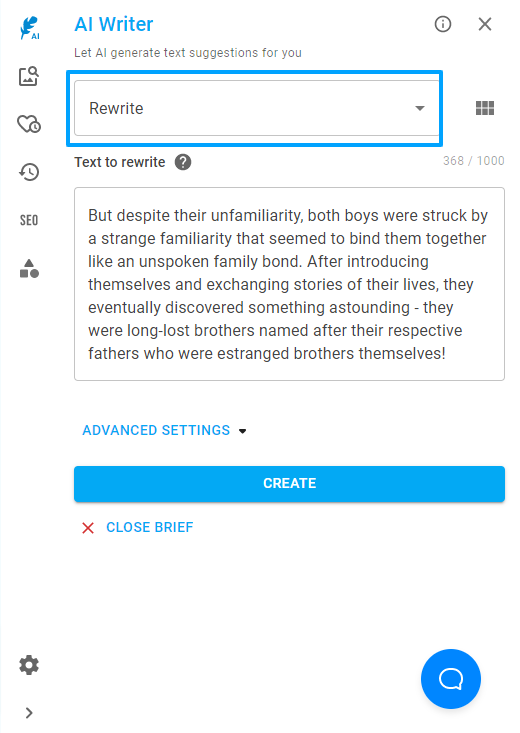Click the red X beside Close Brief
The width and height of the screenshot is (520, 733).
pos(88,528)
